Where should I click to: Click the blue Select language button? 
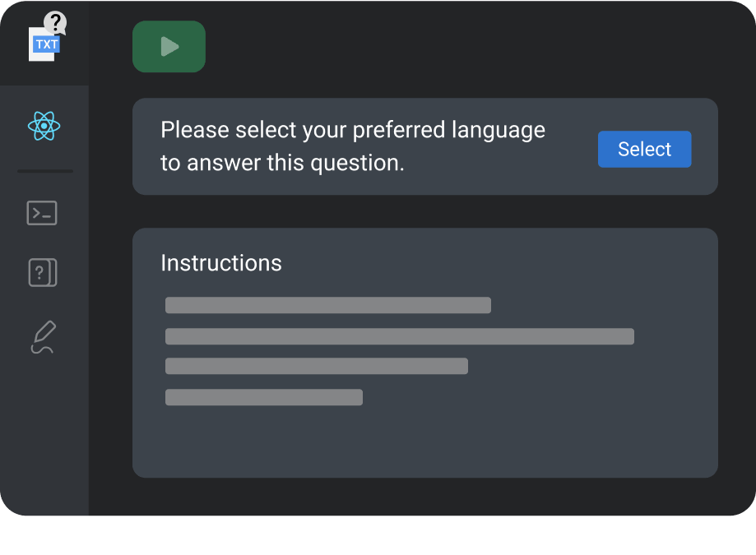644,149
